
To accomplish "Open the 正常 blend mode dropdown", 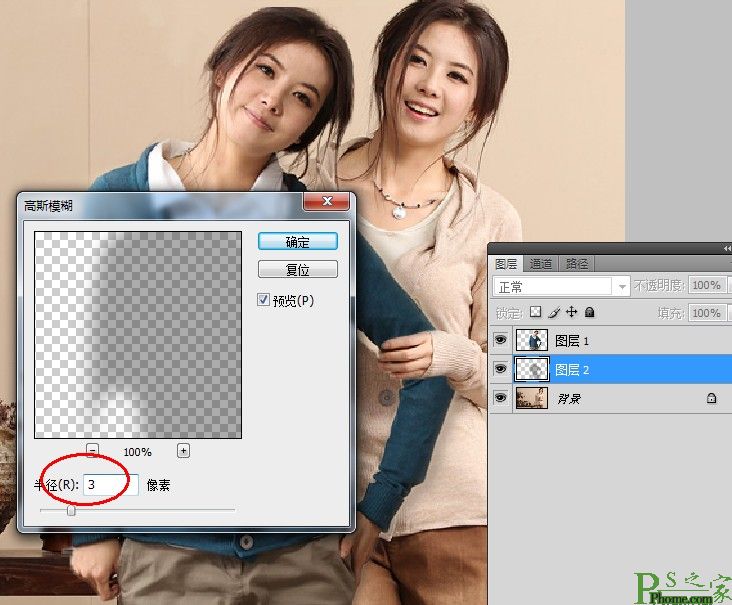I will [x=561, y=286].
